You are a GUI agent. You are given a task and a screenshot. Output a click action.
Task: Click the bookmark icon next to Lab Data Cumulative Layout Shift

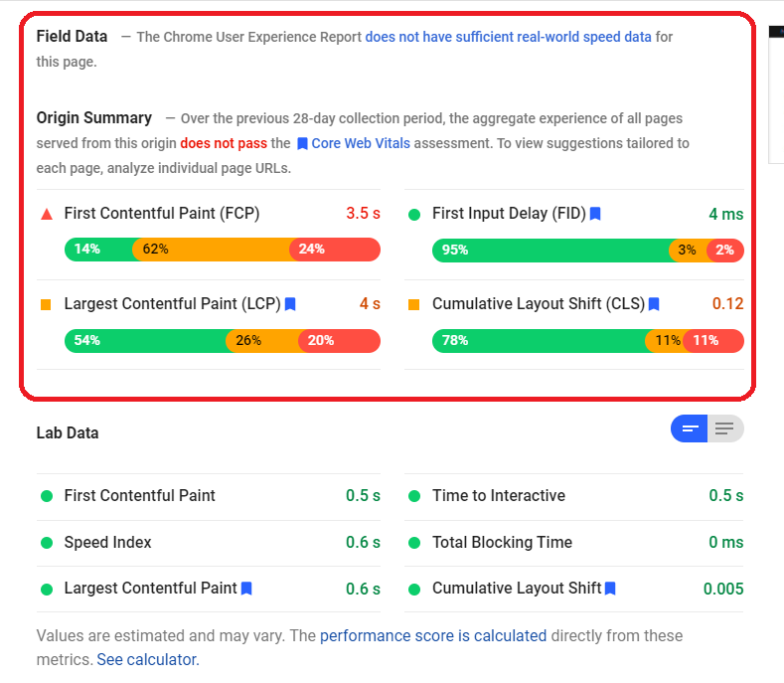coord(609,589)
